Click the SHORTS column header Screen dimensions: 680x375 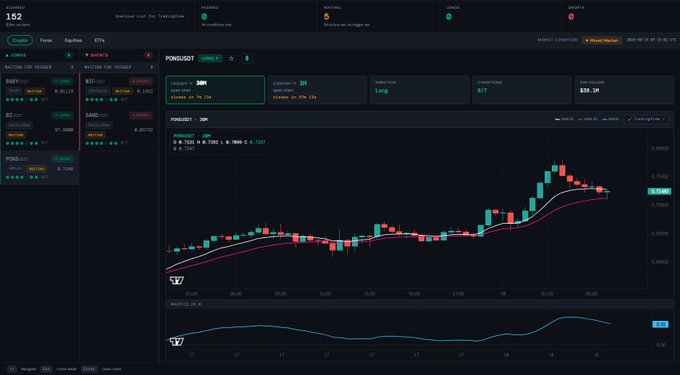[x=119, y=55]
